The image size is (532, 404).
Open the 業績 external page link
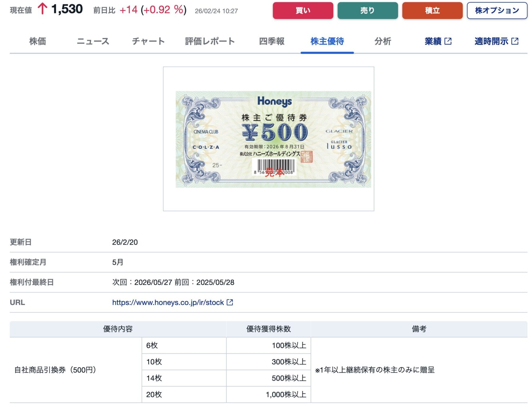tap(433, 41)
